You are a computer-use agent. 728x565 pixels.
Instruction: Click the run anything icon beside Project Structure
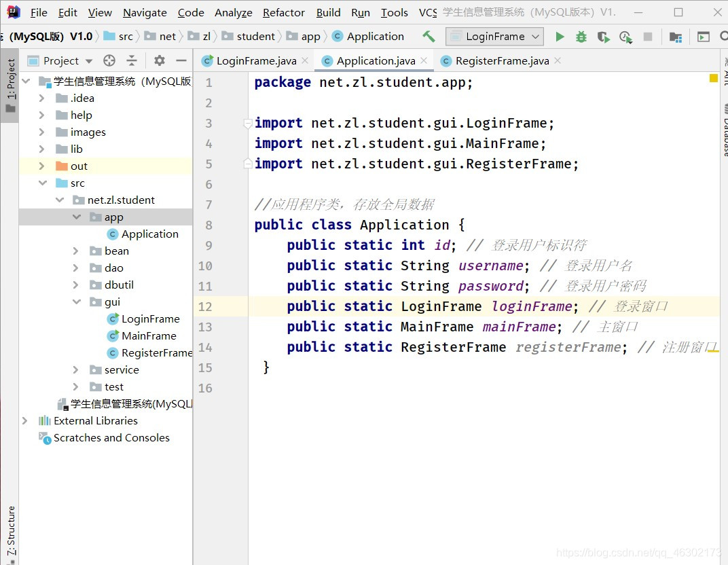click(x=704, y=36)
